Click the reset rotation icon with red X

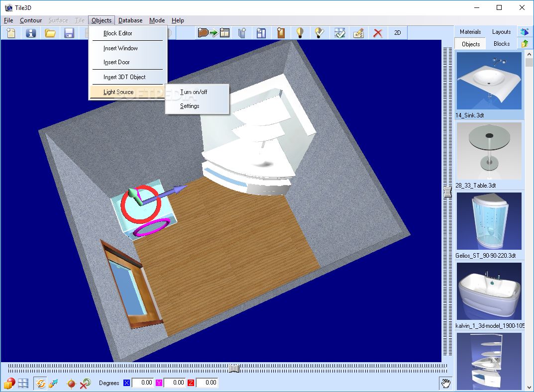(x=85, y=384)
